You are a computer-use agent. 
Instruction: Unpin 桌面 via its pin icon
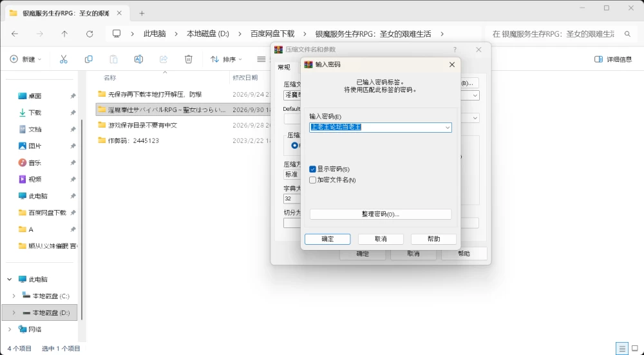coord(73,96)
